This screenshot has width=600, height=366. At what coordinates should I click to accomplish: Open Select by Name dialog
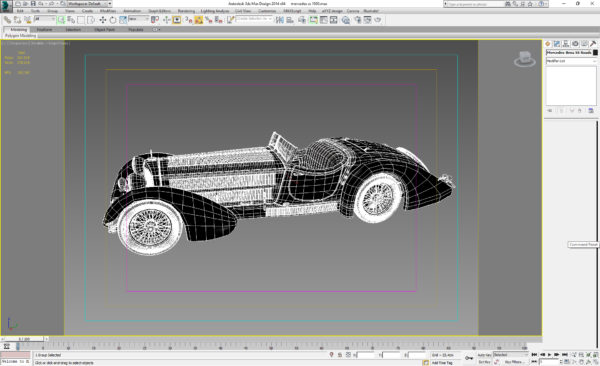71,20
